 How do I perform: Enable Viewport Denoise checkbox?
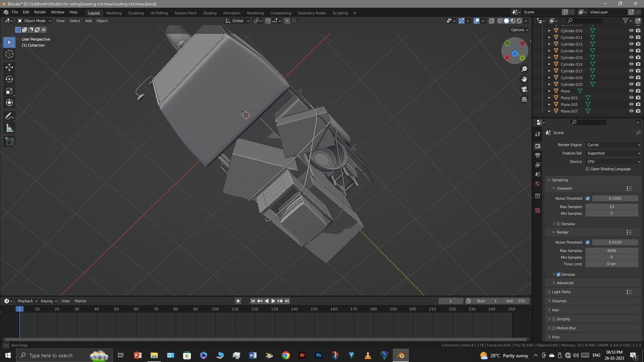(558, 224)
